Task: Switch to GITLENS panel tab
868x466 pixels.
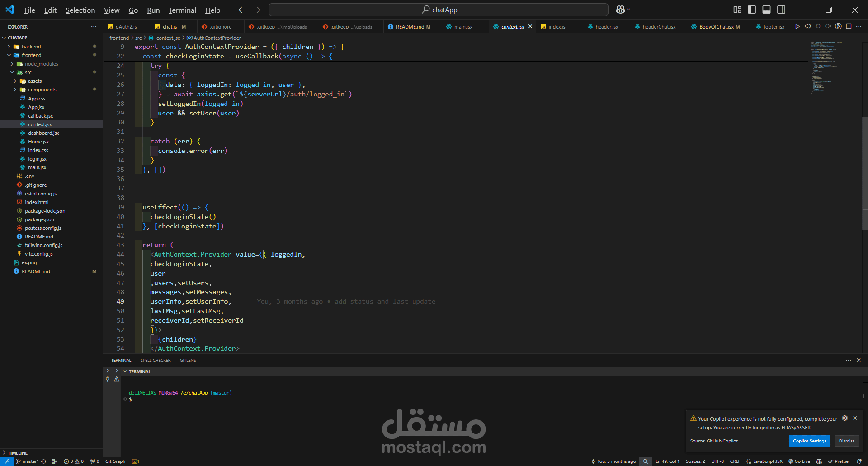Action: [188, 361]
